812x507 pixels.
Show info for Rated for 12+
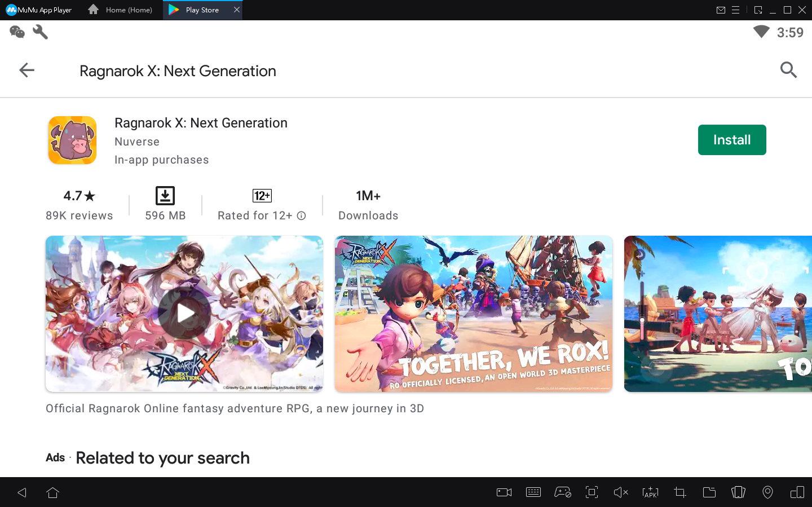[x=302, y=215]
